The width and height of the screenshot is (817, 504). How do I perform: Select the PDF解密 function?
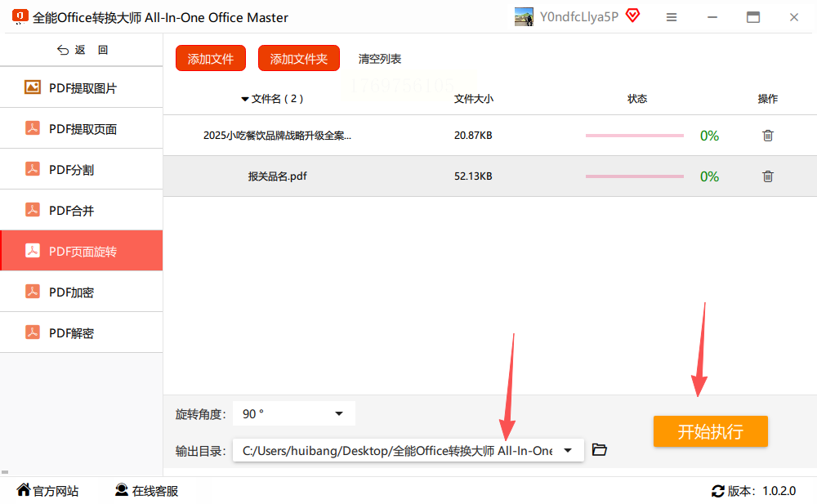click(x=81, y=332)
